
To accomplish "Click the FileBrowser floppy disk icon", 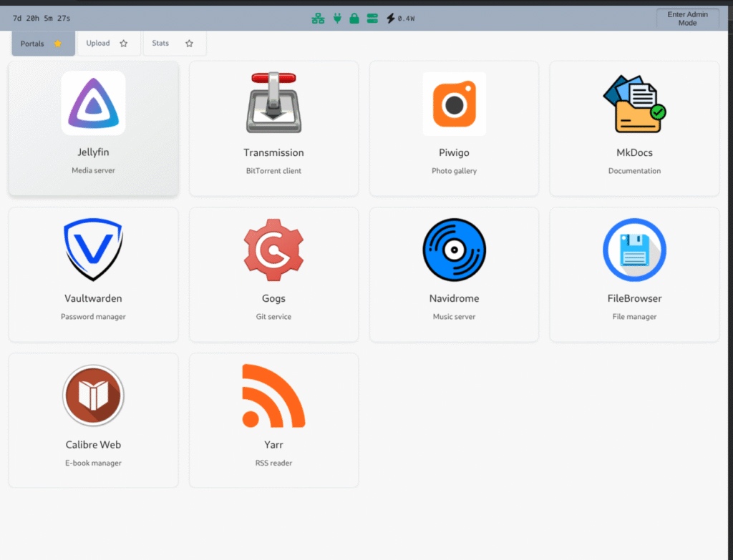I will tap(634, 250).
